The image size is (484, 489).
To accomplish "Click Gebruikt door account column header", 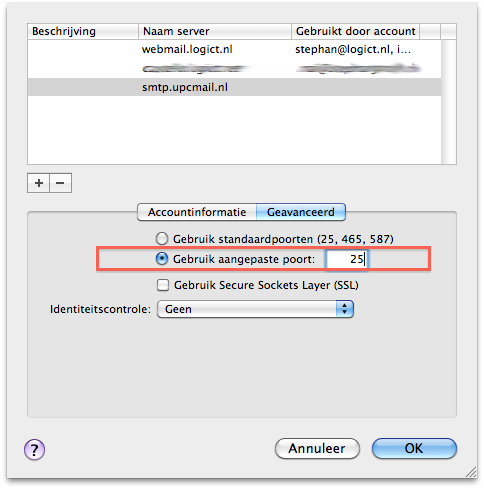I will point(355,31).
